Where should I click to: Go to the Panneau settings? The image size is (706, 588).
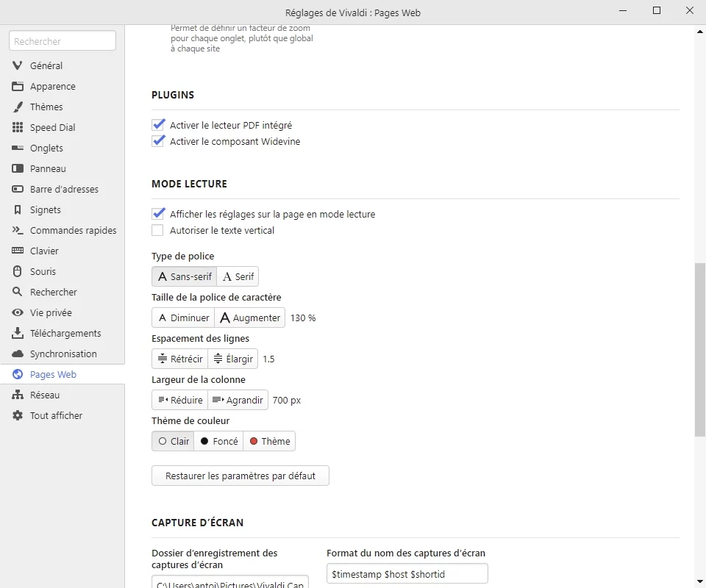click(x=62, y=169)
